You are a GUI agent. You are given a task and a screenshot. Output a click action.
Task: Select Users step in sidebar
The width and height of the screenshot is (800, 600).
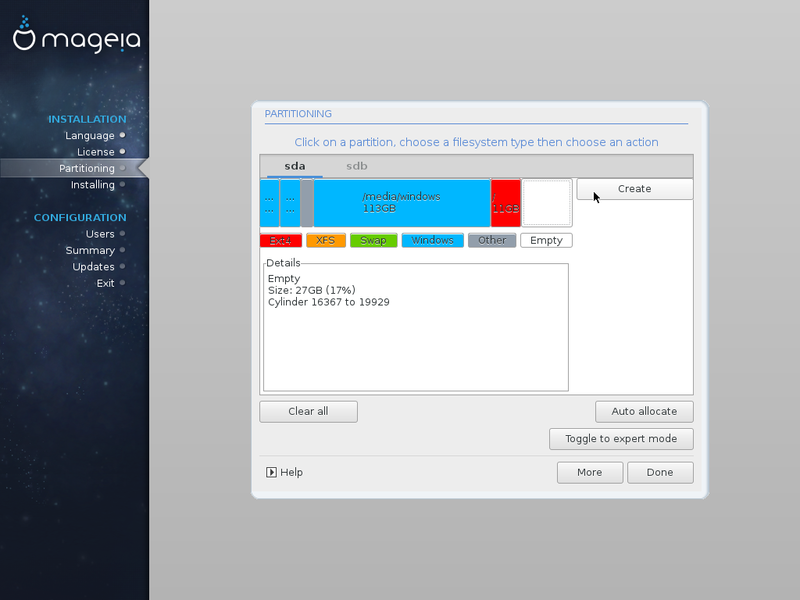click(x=100, y=234)
